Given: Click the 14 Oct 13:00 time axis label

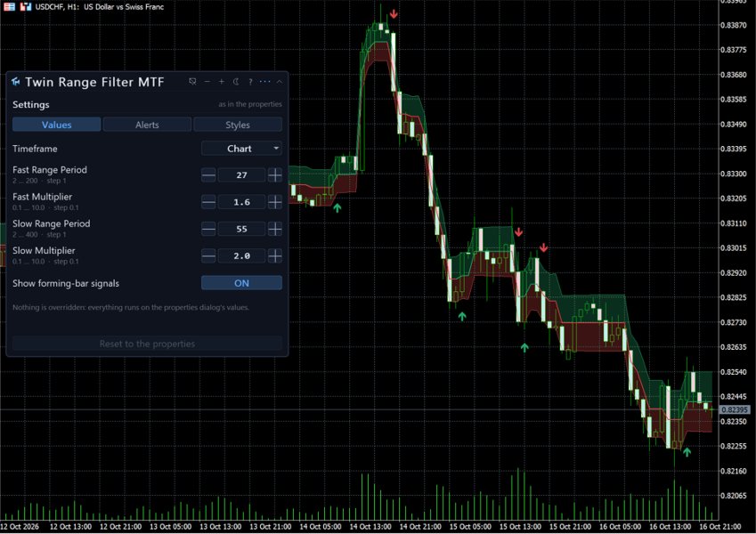Looking at the screenshot, I should point(370,527).
